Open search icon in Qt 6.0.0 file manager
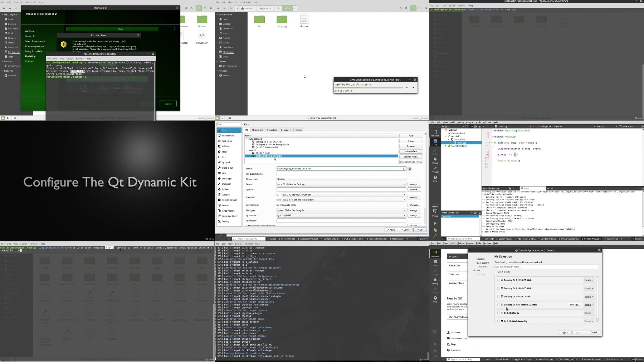Viewport: 644px width, 362px height. 406,8
